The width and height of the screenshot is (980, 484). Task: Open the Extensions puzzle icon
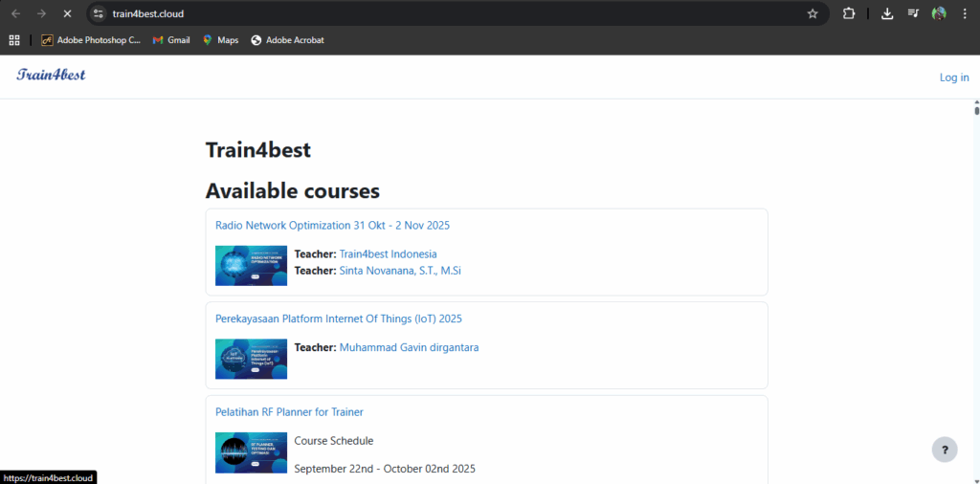849,14
